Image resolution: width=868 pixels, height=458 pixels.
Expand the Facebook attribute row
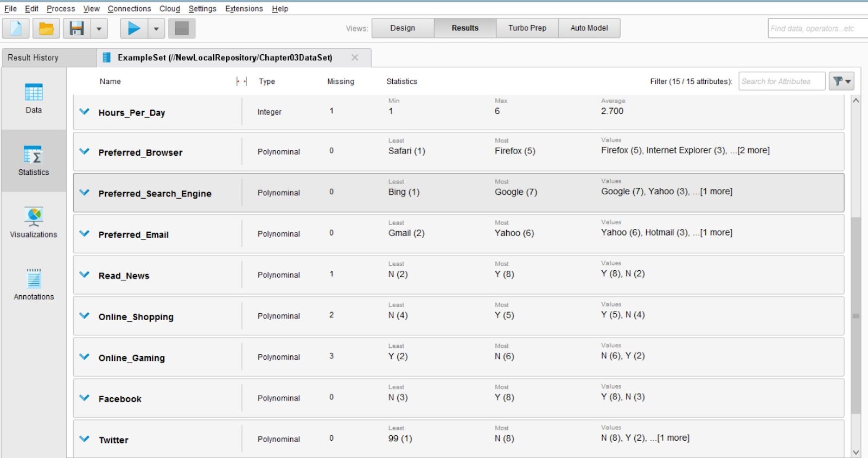coord(84,398)
